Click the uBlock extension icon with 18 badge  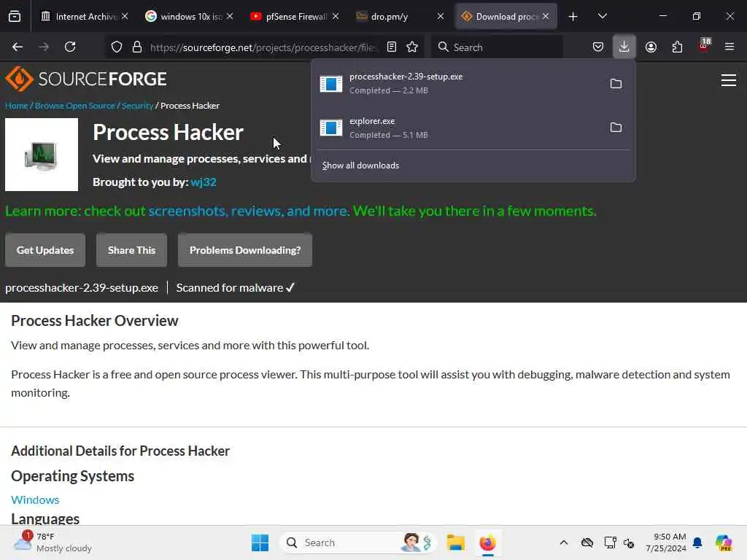(x=704, y=46)
